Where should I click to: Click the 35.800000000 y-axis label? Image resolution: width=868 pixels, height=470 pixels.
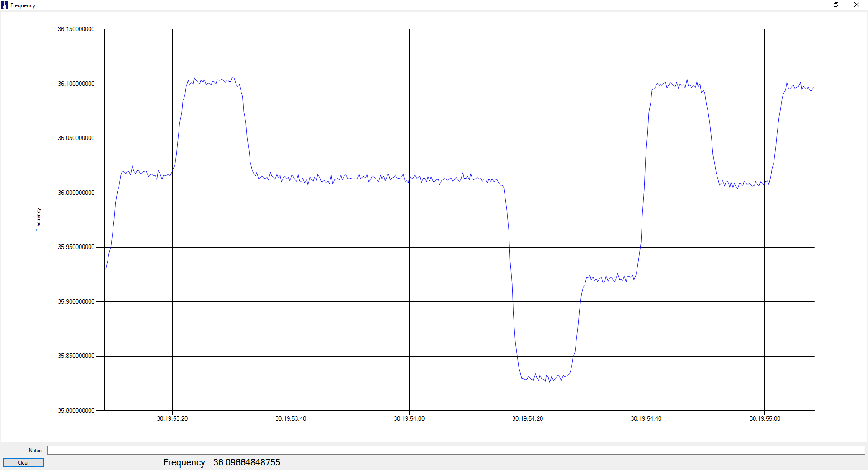pyautogui.click(x=76, y=411)
